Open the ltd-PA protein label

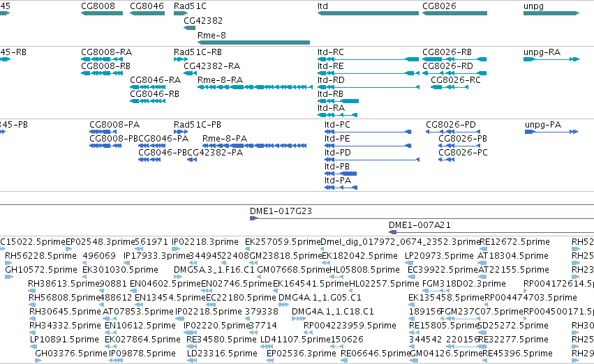click(338, 181)
